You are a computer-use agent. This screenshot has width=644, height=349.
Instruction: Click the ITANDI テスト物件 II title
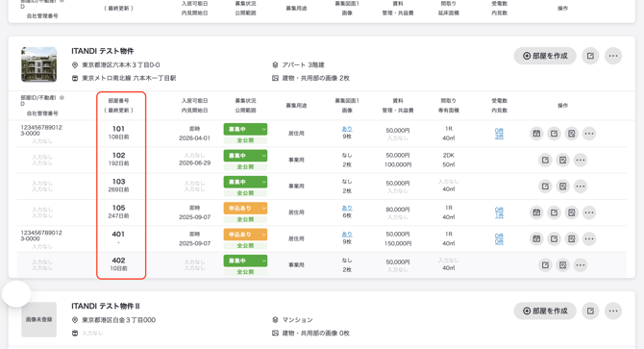[106, 306]
